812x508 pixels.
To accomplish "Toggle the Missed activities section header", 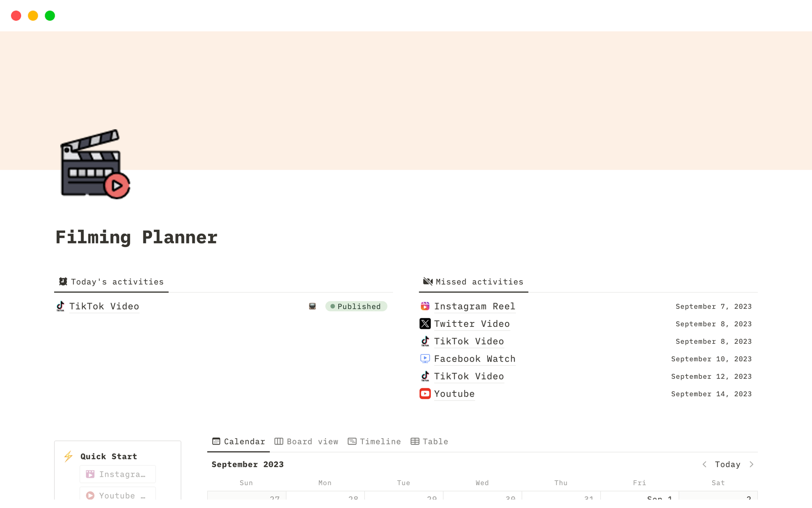I will [x=473, y=282].
